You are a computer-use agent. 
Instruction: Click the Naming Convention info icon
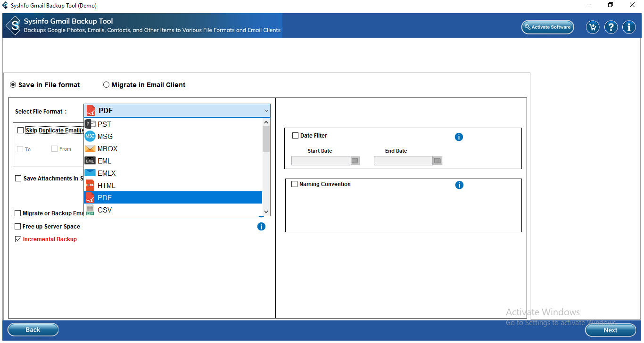click(x=459, y=185)
